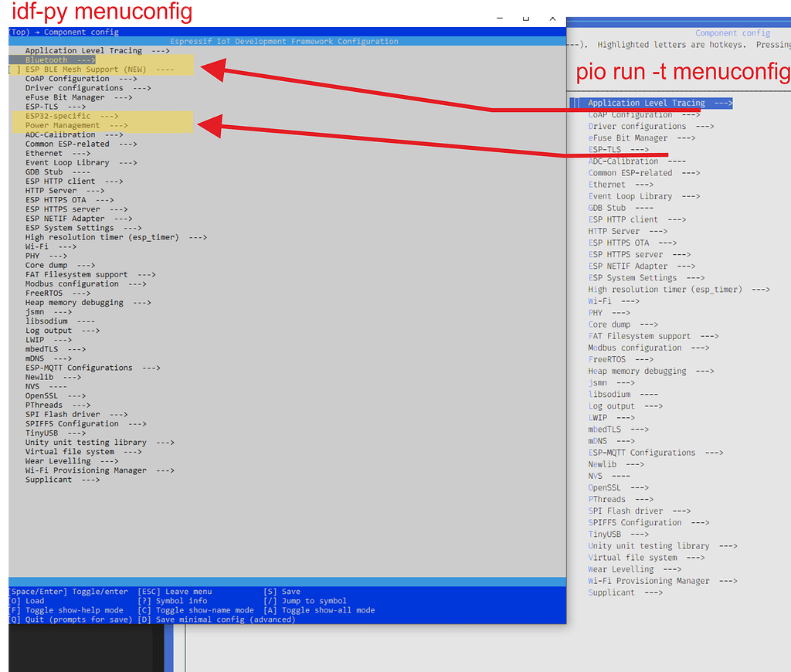Open Power Management submenu
Screen dimensions: 791x672
[76, 125]
